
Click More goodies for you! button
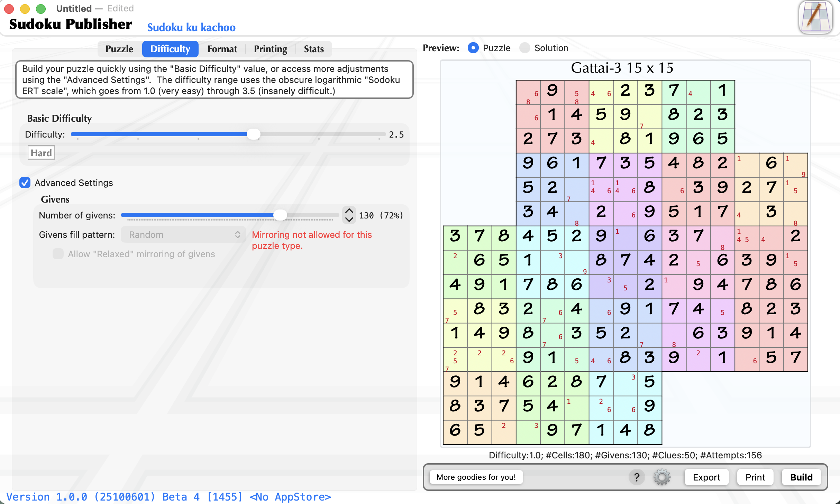(476, 477)
